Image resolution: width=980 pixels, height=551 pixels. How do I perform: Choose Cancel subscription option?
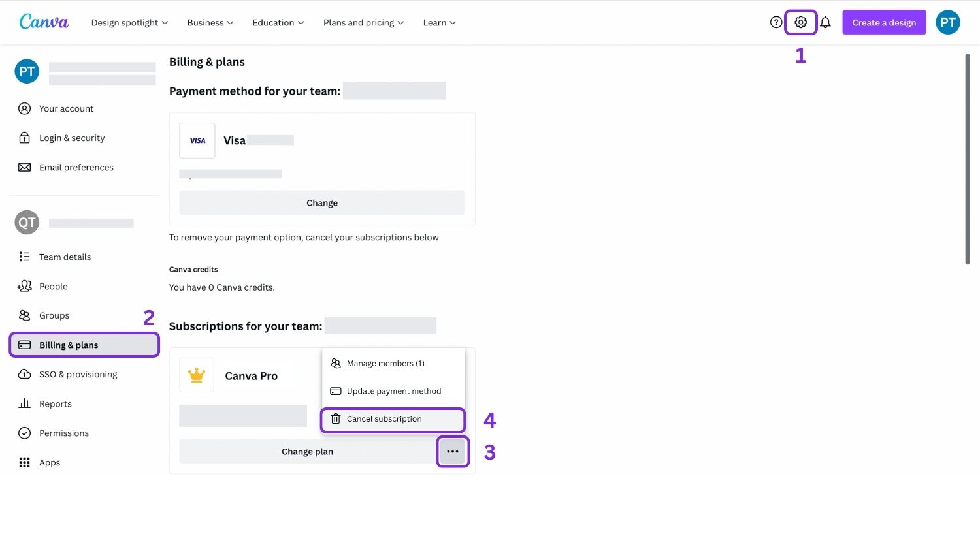tap(393, 419)
